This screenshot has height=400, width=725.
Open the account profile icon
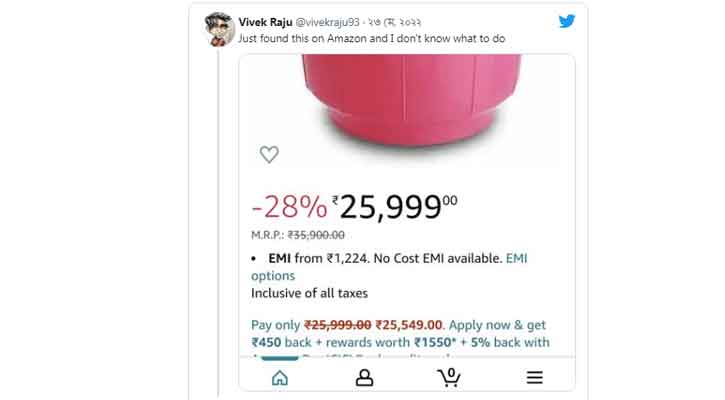point(364,377)
